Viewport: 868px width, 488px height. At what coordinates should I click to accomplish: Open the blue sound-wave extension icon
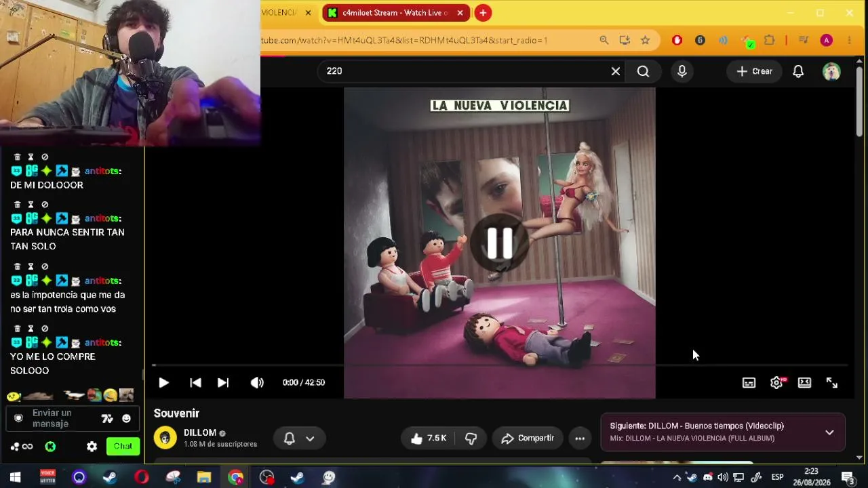(x=723, y=41)
